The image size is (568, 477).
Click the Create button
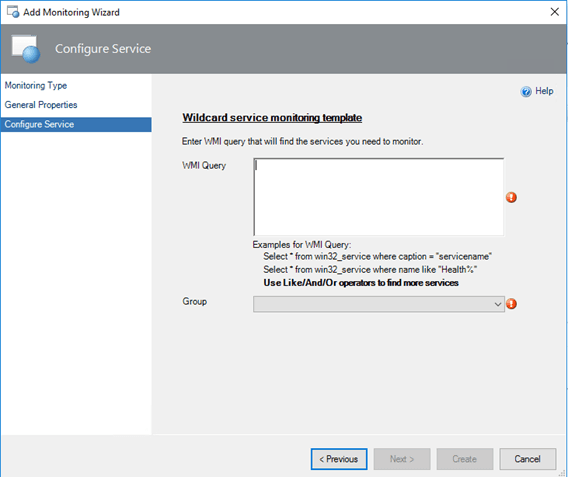[x=465, y=459]
